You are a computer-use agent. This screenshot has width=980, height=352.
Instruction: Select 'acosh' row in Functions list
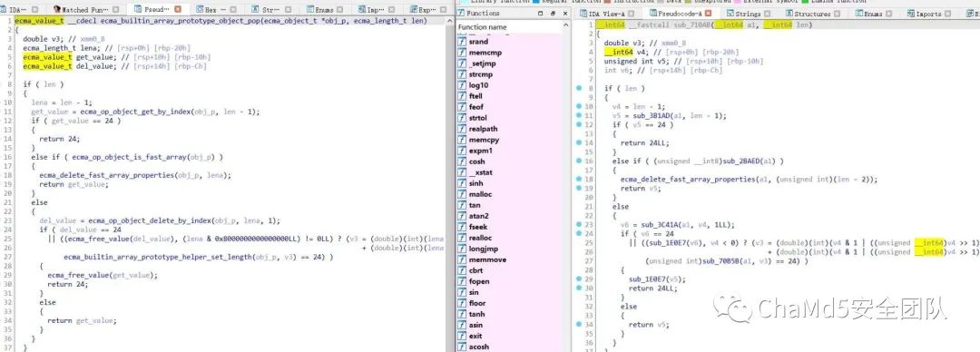508,347
